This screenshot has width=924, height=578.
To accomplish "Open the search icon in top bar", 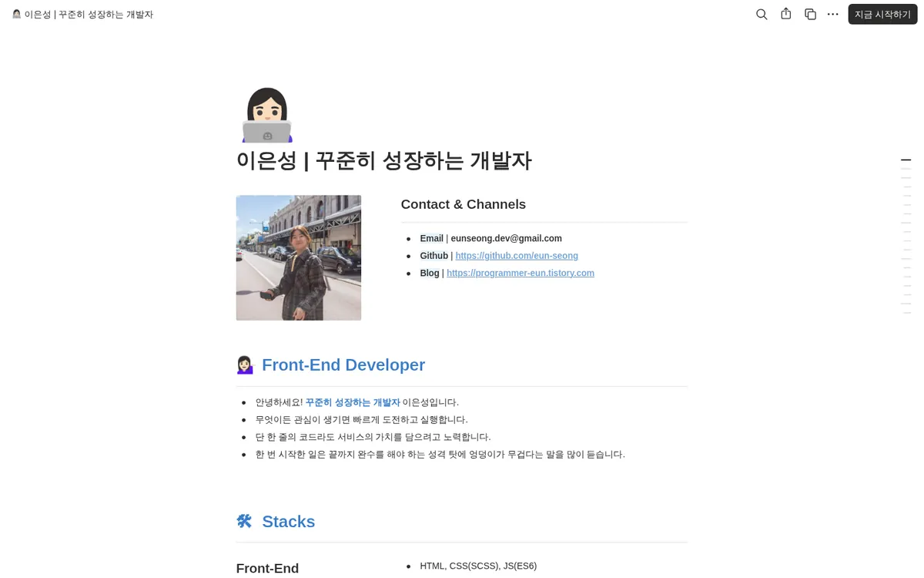I will click(x=762, y=14).
